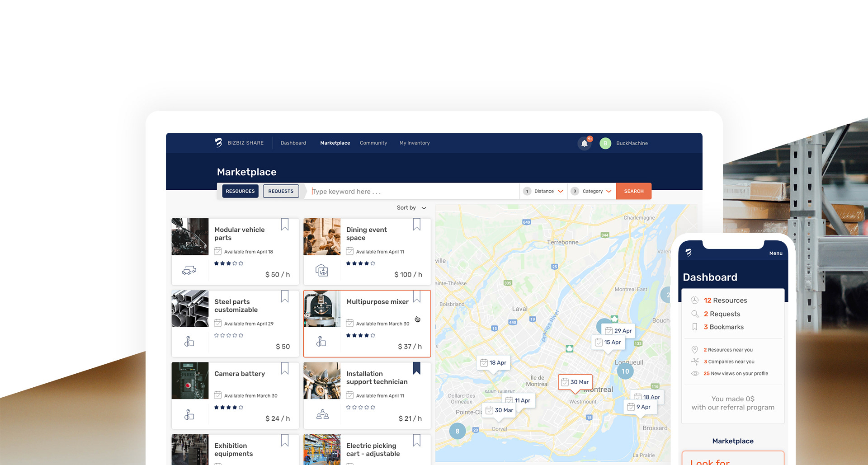
Task: Open My Inventory in navigation
Action: (x=415, y=143)
